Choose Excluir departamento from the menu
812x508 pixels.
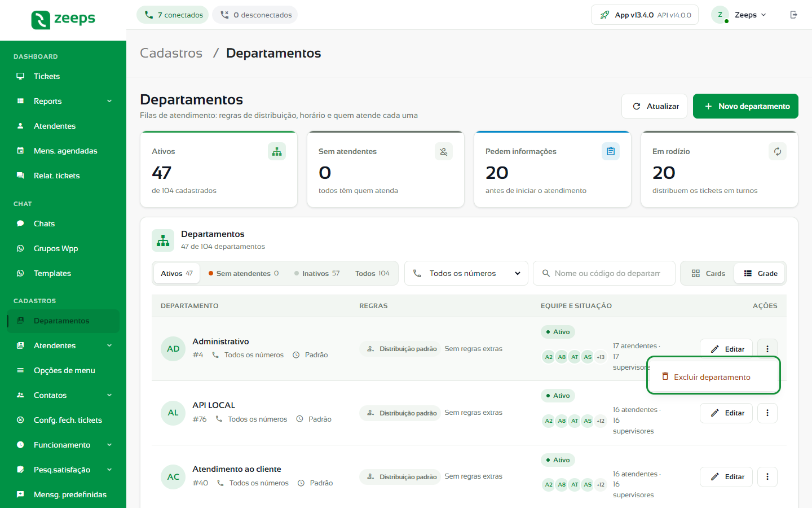coord(713,377)
